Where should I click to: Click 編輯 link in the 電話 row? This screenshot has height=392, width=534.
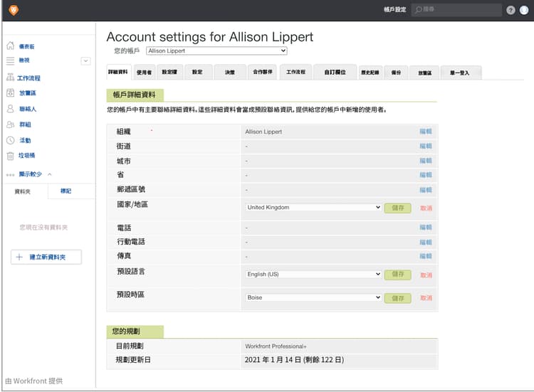425,228
